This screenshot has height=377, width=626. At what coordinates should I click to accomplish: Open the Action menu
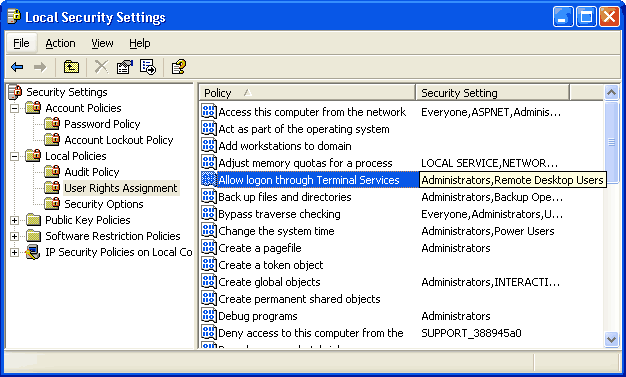pyautogui.click(x=60, y=43)
